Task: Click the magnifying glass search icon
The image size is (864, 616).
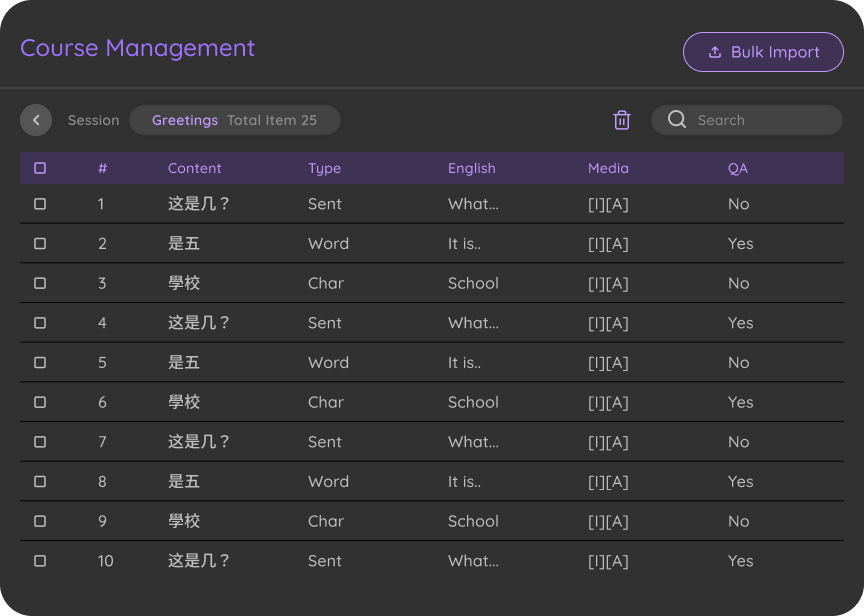Action: (677, 120)
